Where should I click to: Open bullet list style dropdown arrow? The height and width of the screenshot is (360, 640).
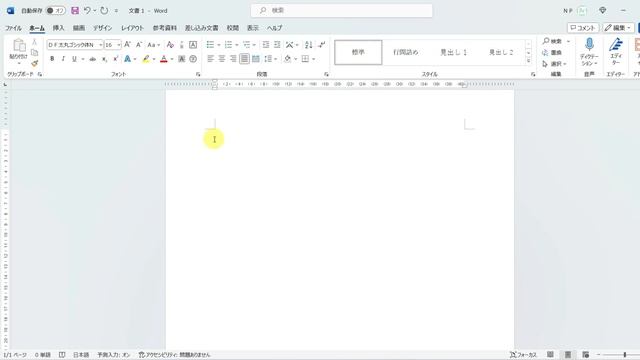pos(219,45)
